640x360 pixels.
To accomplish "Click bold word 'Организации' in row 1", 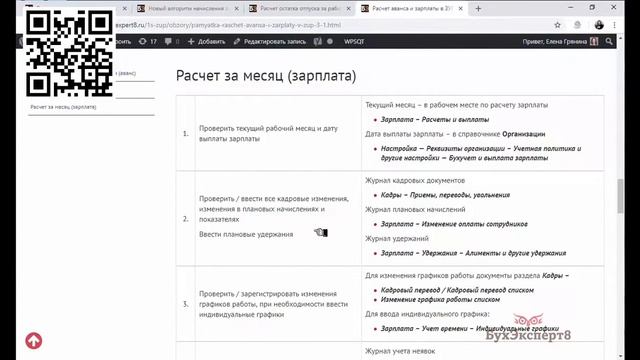I will [524, 134].
